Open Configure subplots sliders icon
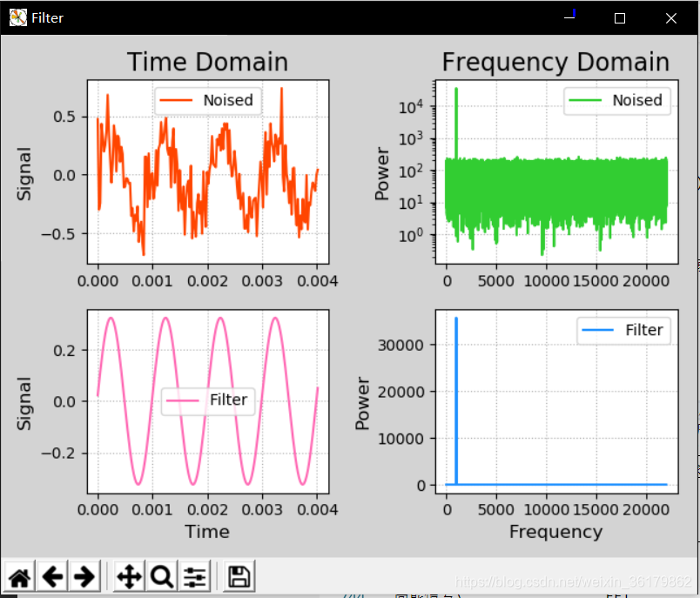The height and width of the screenshot is (598, 700). click(195, 576)
